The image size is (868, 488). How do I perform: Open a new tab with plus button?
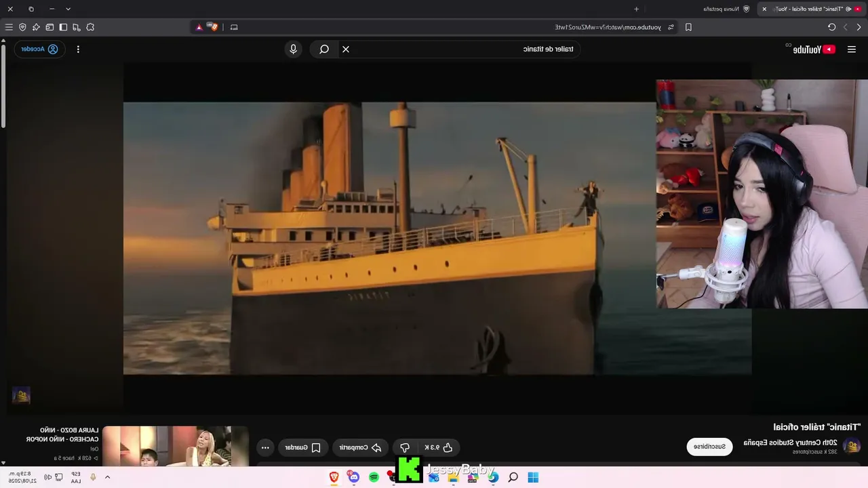pyautogui.click(x=636, y=9)
